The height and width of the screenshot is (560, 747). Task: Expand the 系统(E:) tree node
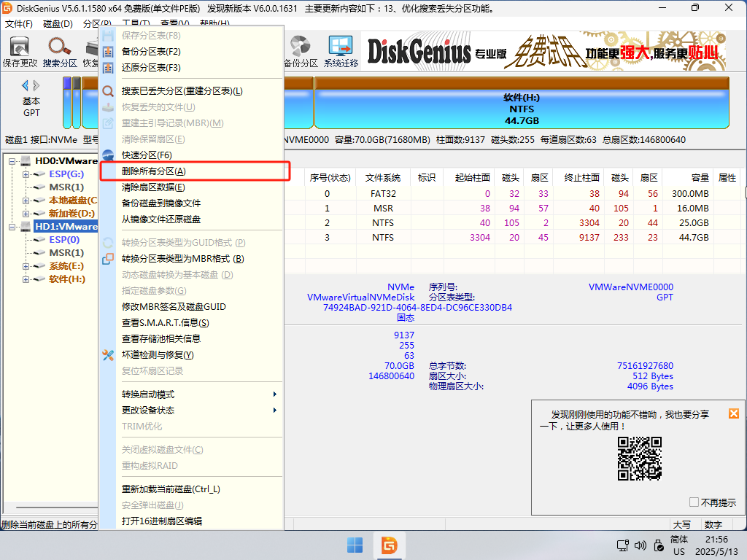tap(26, 266)
